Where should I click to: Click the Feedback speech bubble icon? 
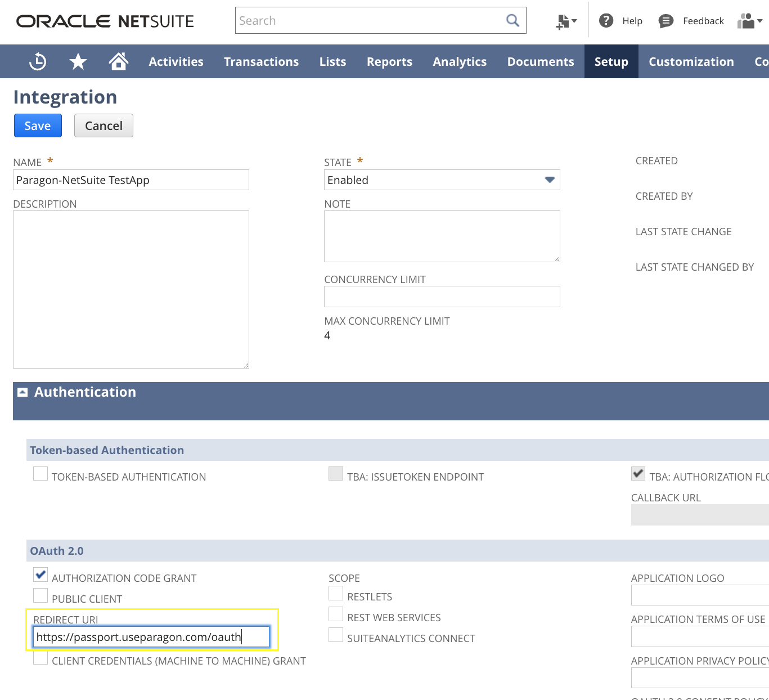[665, 20]
